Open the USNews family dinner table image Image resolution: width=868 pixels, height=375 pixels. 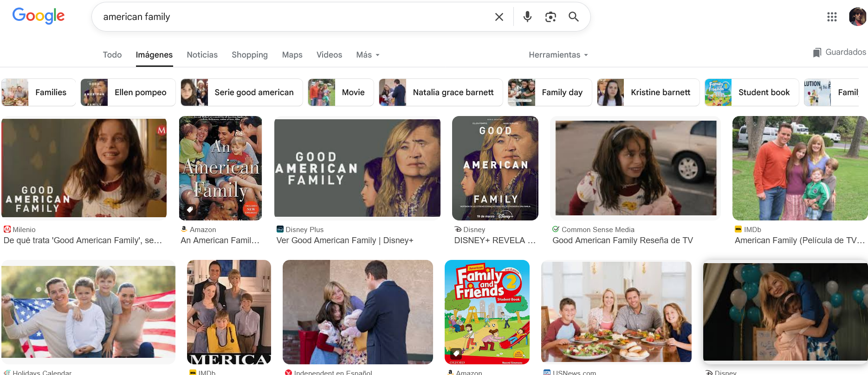coord(616,312)
